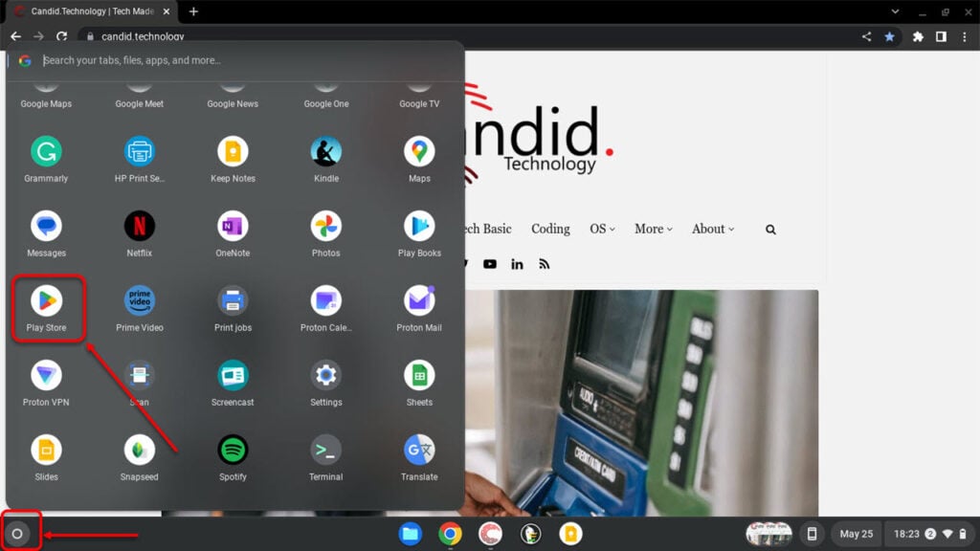This screenshot has height=551, width=980.
Task: Open Spotify from the launcher
Action: coord(233,450)
